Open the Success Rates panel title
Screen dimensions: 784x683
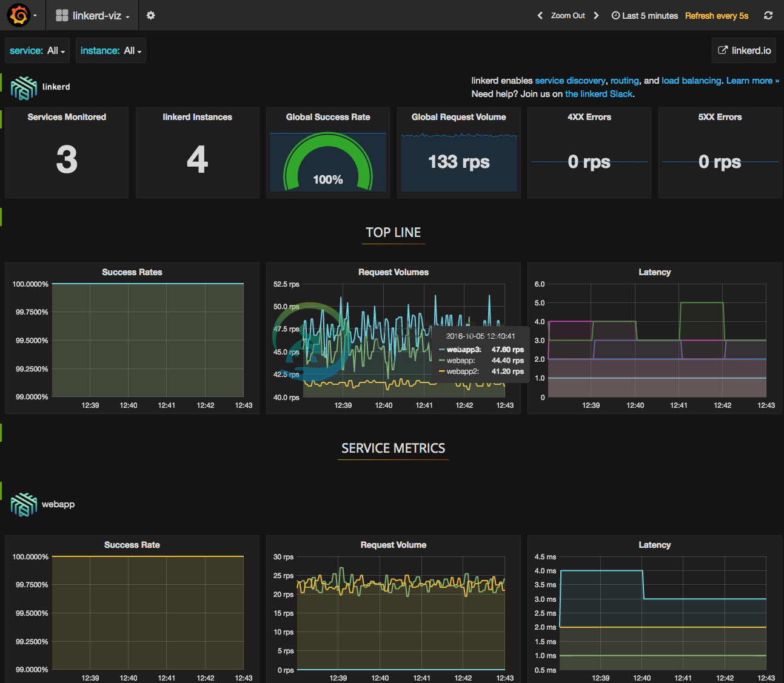point(132,272)
